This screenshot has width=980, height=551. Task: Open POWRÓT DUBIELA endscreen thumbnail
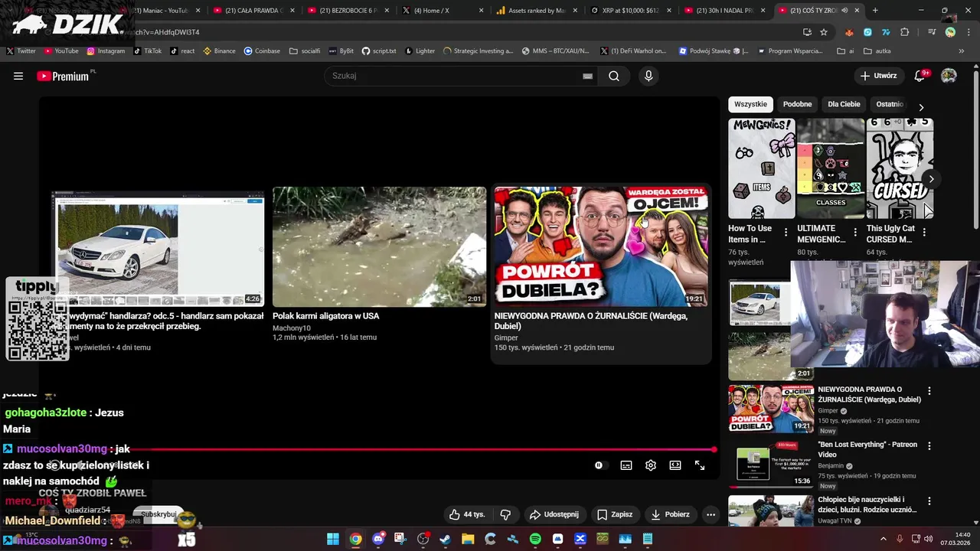coord(601,246)
